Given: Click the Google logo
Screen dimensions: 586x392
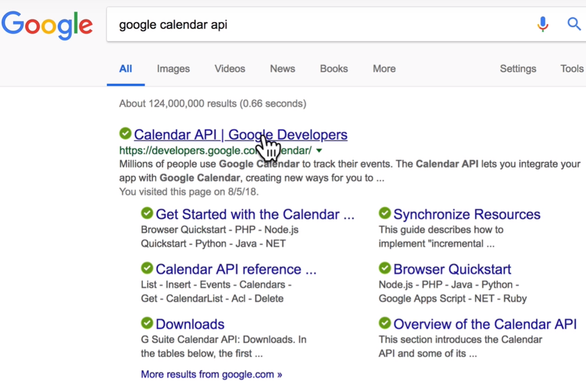Looking at the screenshot, I should tap(47, 25).
